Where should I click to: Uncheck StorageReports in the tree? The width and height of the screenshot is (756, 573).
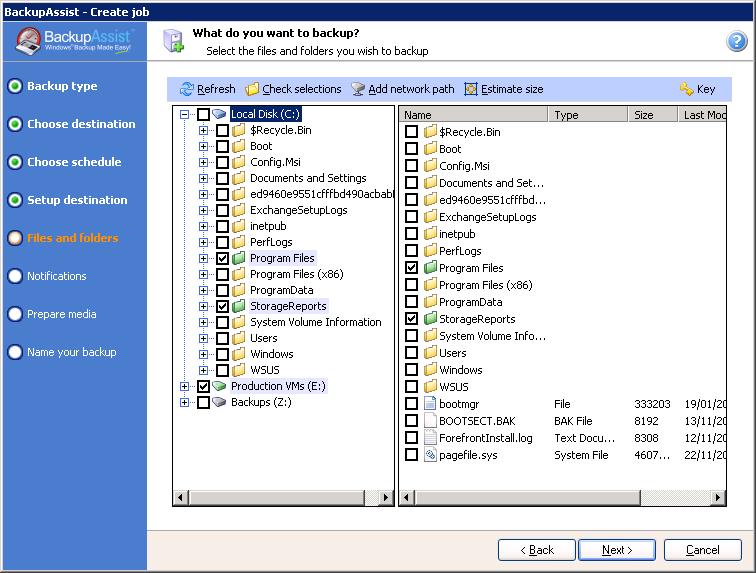tap(222, 306)
